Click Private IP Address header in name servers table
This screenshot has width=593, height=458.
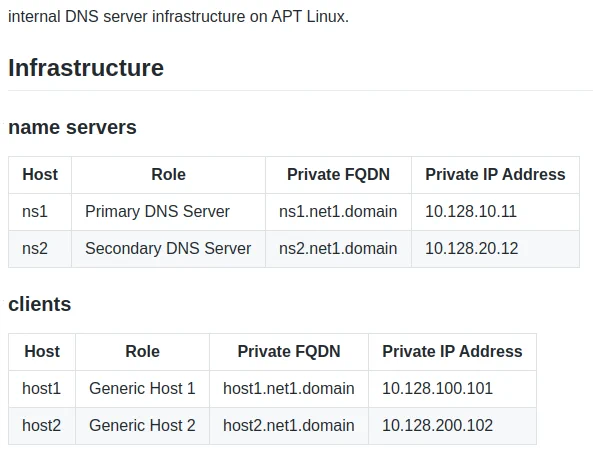coord(495,175)
